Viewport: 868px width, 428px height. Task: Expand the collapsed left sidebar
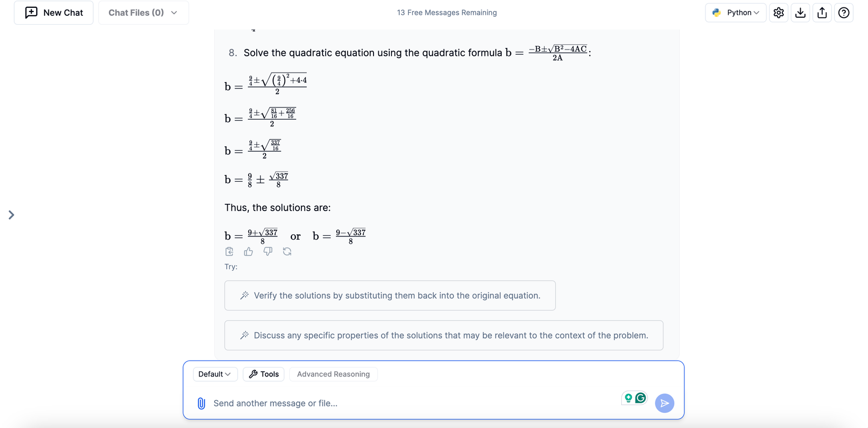click(x=12, y=215)
